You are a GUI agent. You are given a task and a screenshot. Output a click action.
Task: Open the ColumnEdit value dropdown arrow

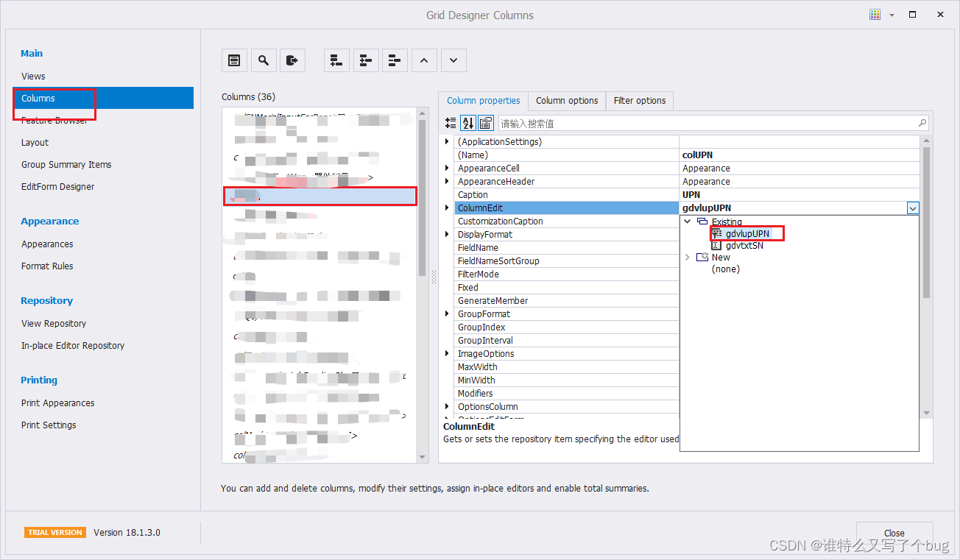tap(913, 208)
